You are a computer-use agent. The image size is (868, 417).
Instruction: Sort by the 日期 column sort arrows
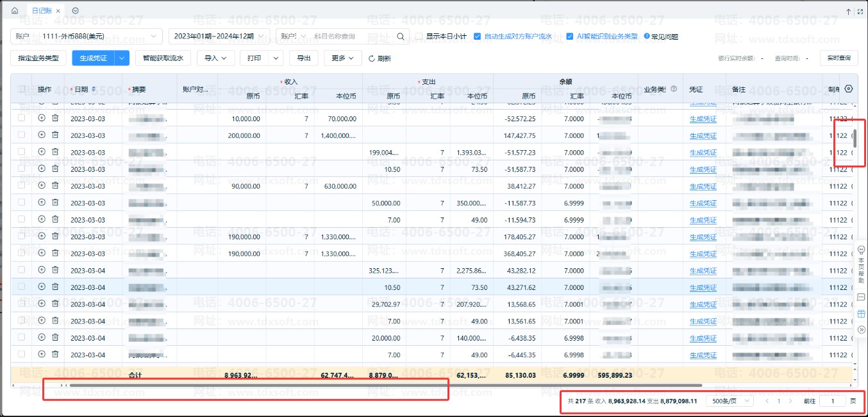94,89
